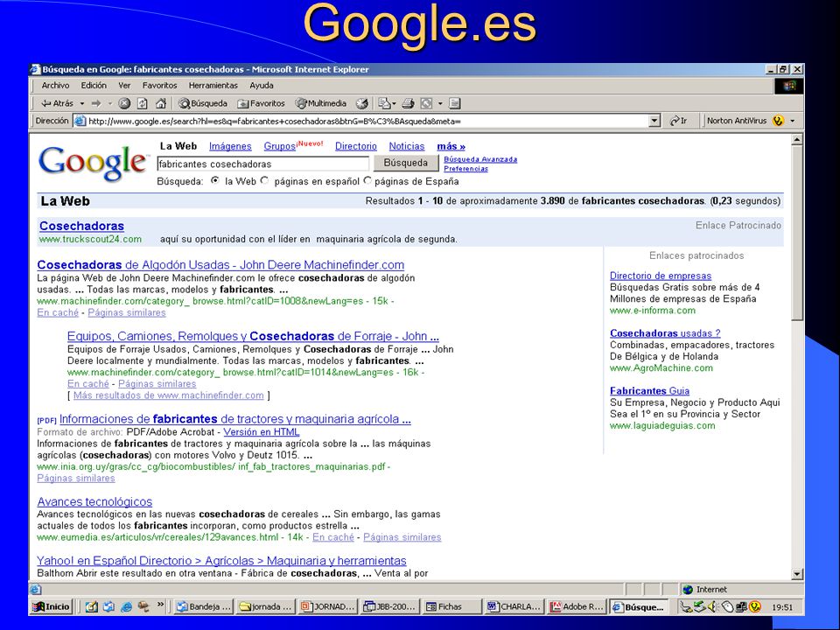Click the scrollbar down arrow
The width and height of the screenshot is (840, 630).
point(796,574)
